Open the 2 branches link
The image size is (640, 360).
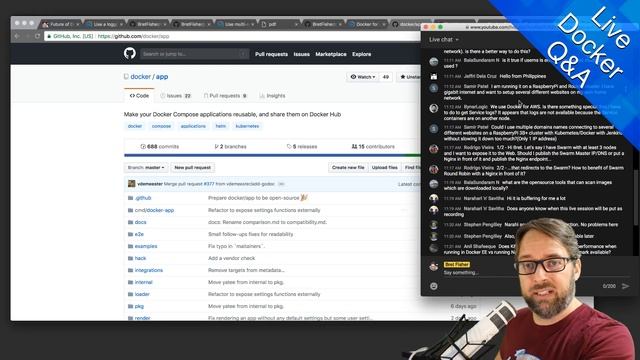coord(230,147)
